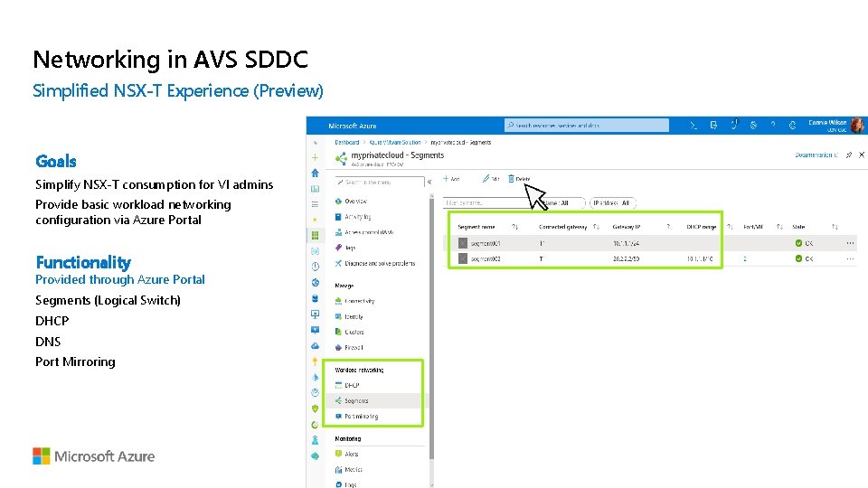Image resolution: width=868 pixels, height=488 pixels.
Task: Open Tags in the resource menu
Action: [x=345, y=248]
